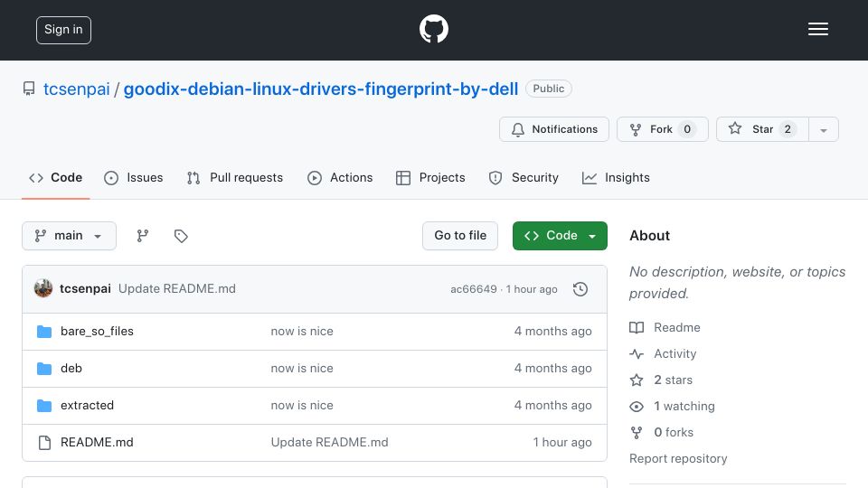Click the GitHub Octocat logo
This screenshot has width=868, height=488.
433,29
